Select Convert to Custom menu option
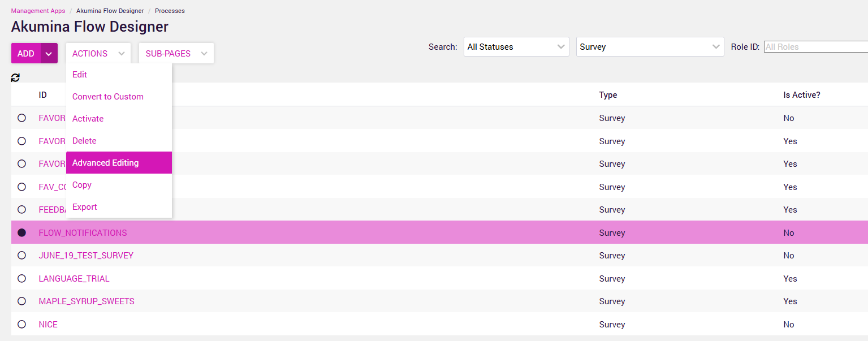 tap(108, 97)
